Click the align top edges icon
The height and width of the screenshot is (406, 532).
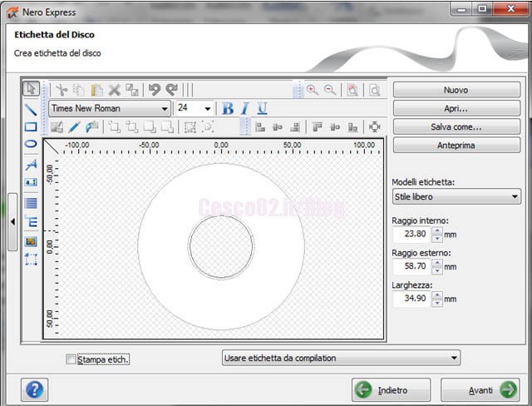[317, 127]
